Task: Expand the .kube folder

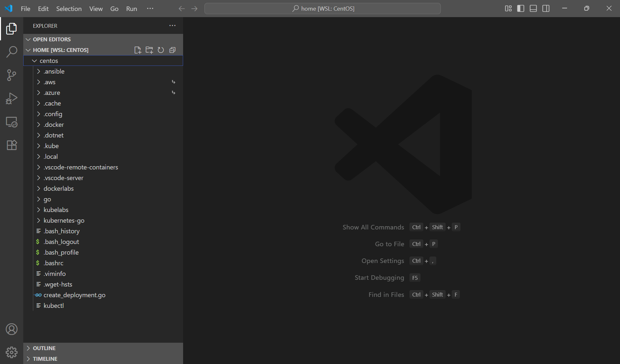Action: coord(103,146)
